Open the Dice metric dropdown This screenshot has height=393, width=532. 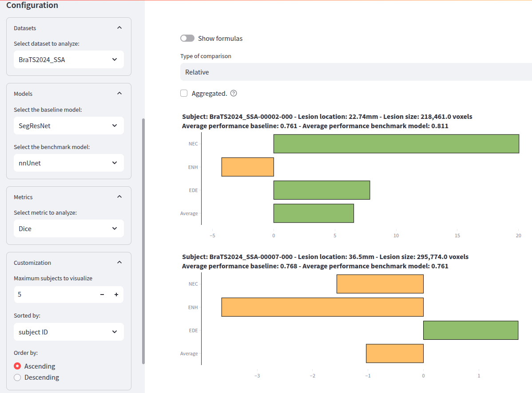click(x=68, y=228)
